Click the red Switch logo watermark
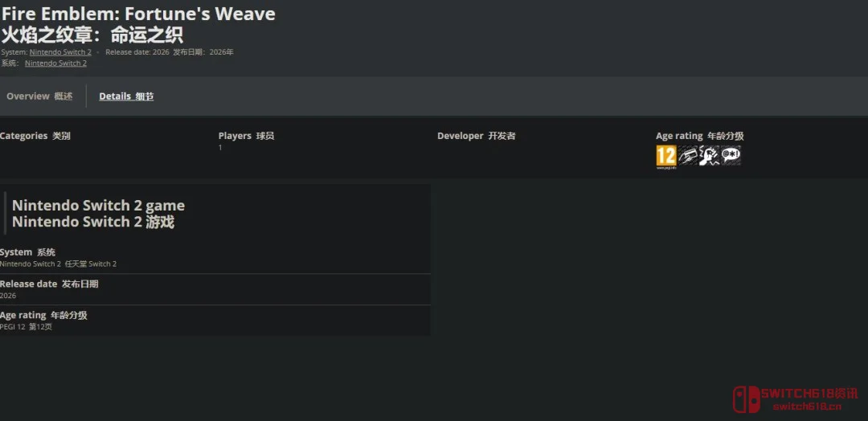Image resolution: width=868 pixels, height=421 pixels. click(745, 399)
